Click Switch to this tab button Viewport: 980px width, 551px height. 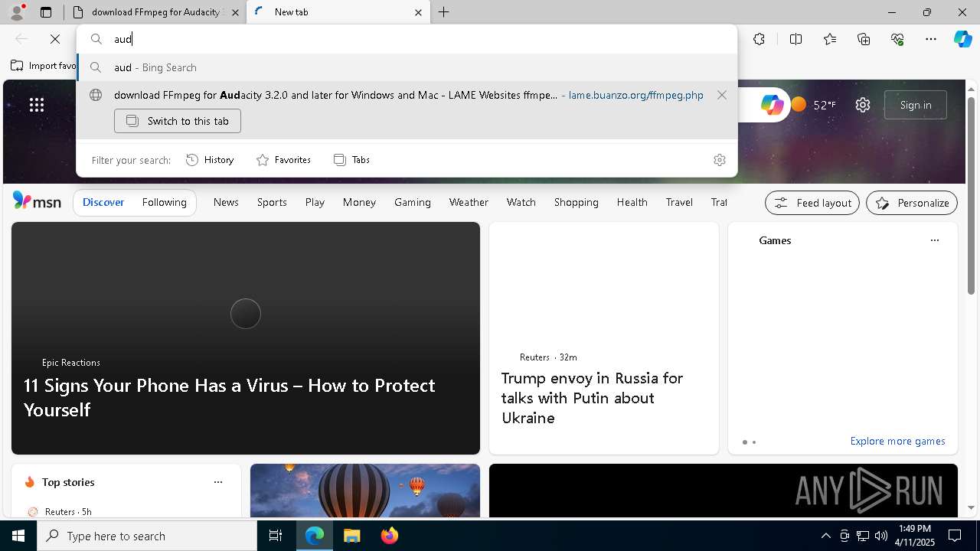(x=178, y=121)
